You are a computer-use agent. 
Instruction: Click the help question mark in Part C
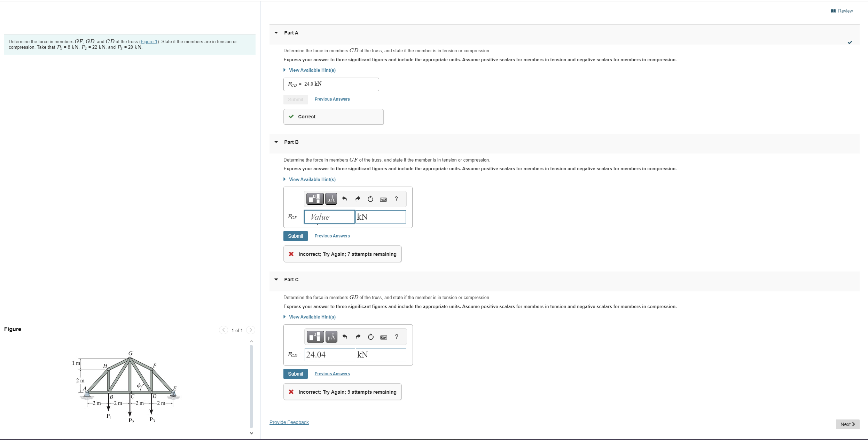[397, 337]
